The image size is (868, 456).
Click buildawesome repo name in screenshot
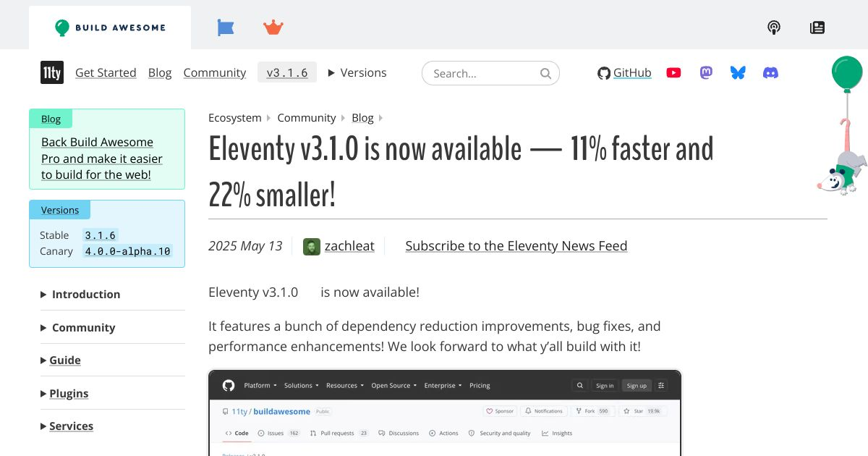coord(282,411)
